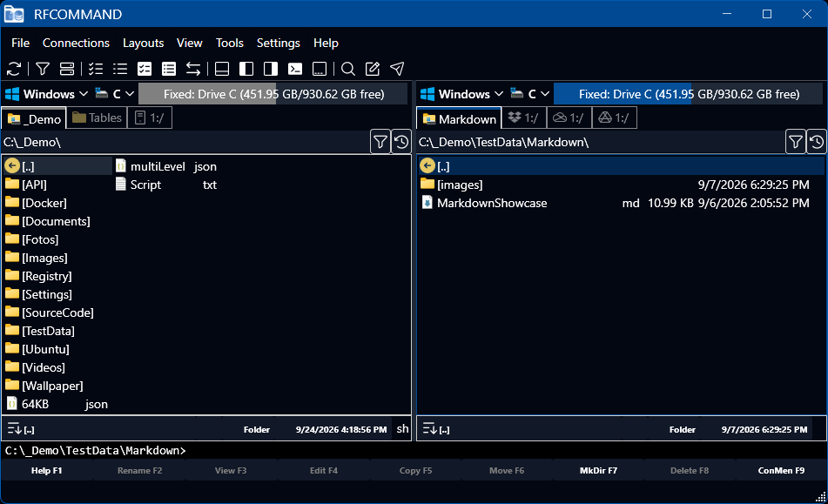Click the C:\_Demo\TestData\Markdown\ path field

coord(601,142)
